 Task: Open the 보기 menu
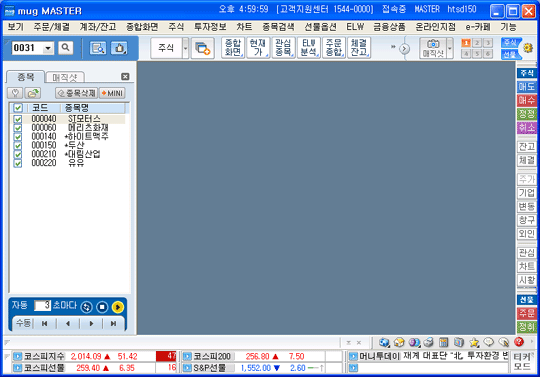15,27
